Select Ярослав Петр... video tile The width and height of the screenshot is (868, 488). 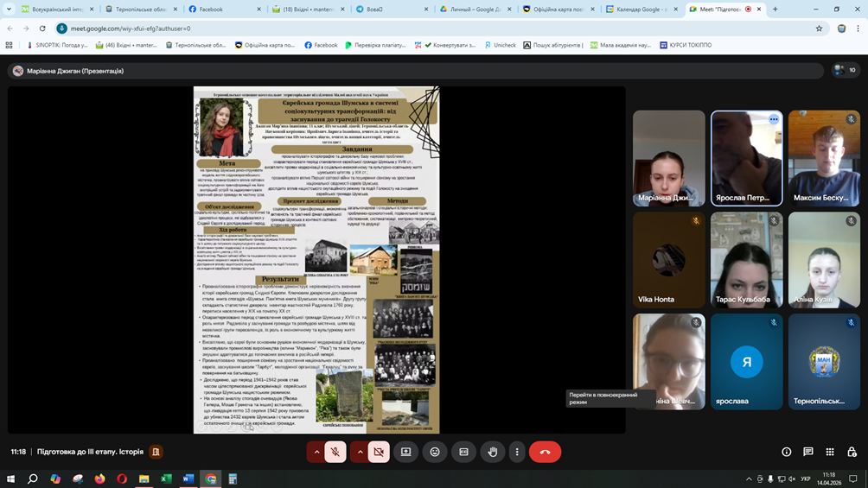tap(746, 158)
